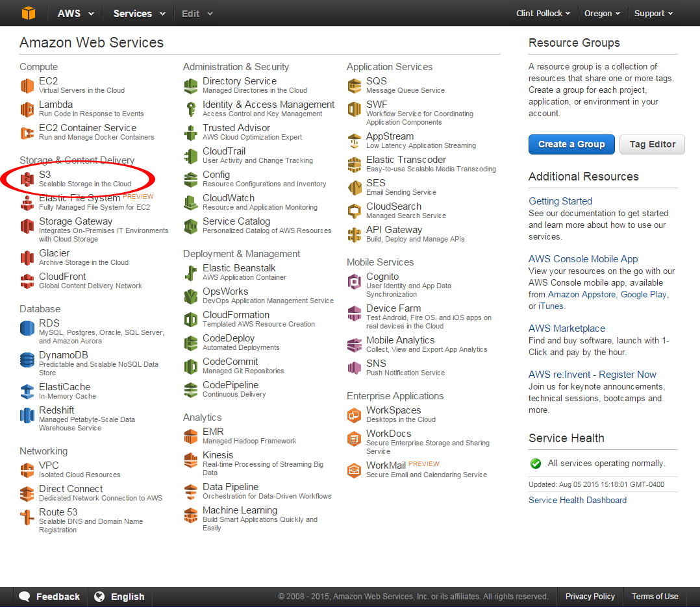Open the AWS dropdown menu

[x=75, y=14]
